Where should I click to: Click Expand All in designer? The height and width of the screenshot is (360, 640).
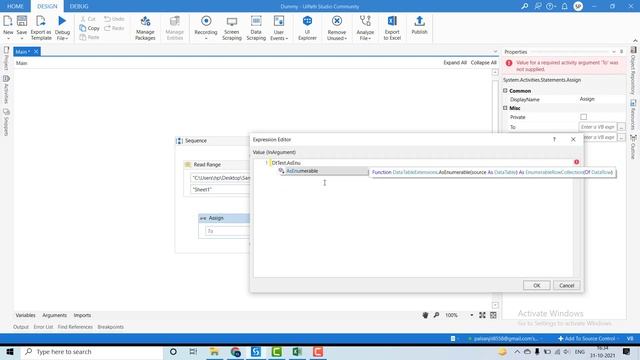coord(455,62)
